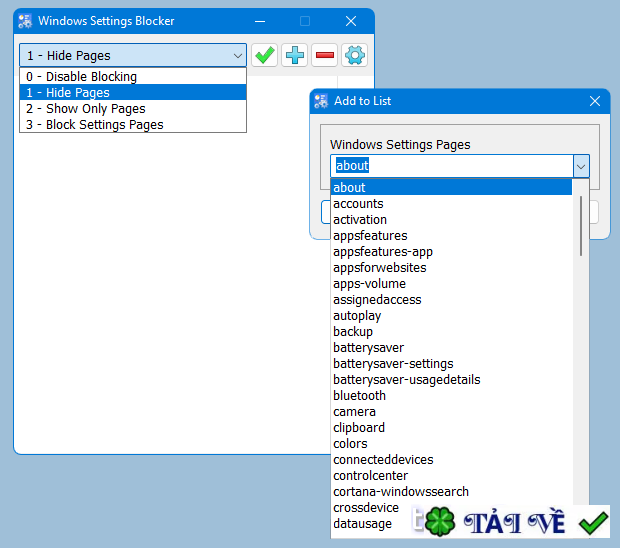Click inside the 'about' page input field

click(x=452, y=166)
